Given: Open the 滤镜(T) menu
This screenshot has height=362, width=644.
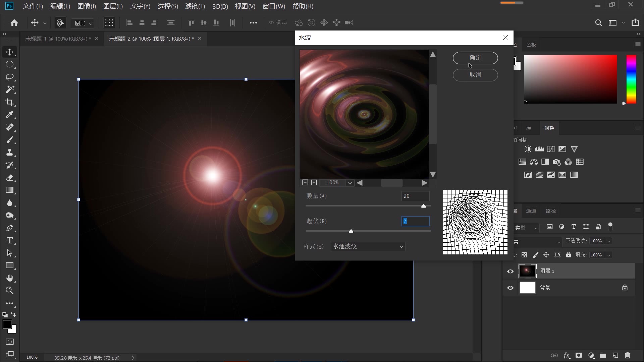Looking at the screenshot, I should click(x=195, y=6).
